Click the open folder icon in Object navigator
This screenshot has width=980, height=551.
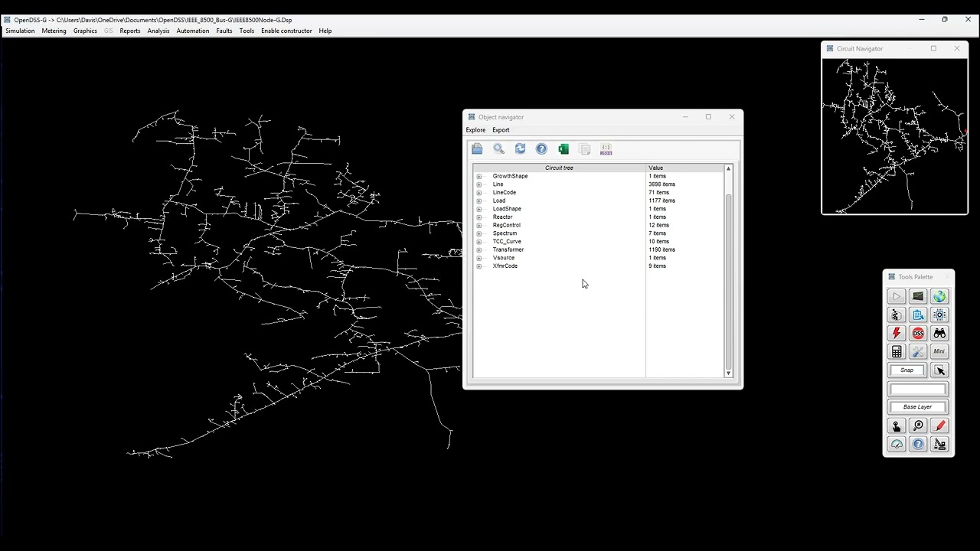(477, 149)
